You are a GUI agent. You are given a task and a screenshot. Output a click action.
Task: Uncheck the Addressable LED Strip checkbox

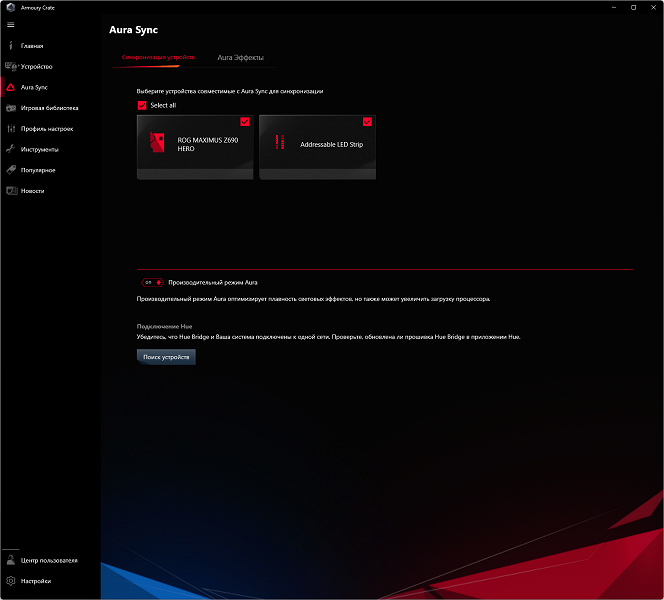point(367,122)
